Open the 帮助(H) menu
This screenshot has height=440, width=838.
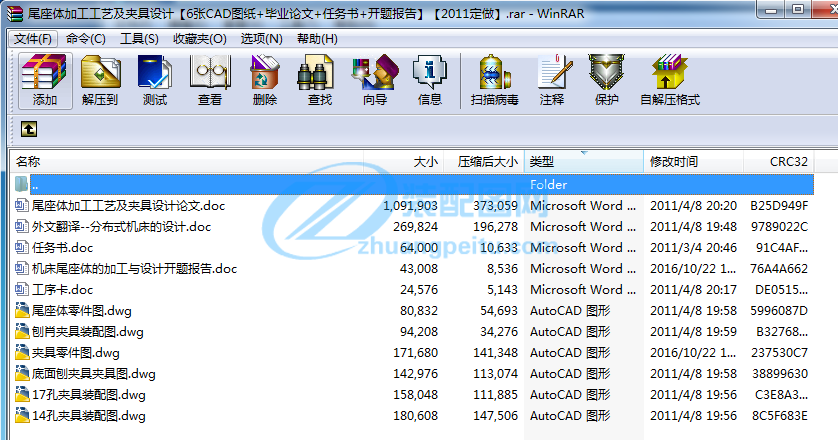click(x=317, y=38)
